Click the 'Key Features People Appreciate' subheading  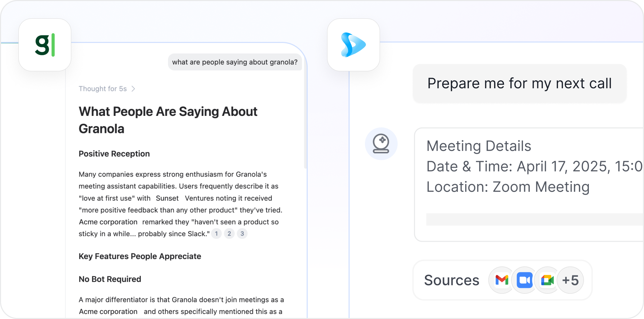point(140,256)
